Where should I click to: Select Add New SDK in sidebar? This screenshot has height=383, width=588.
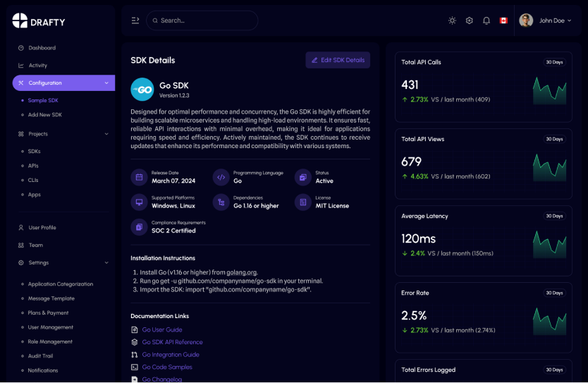coord(45,115)
